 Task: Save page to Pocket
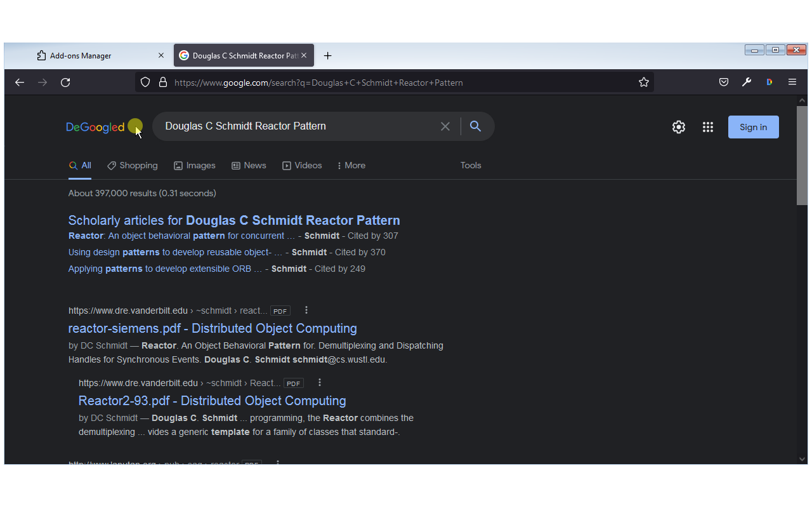point(724,83)
